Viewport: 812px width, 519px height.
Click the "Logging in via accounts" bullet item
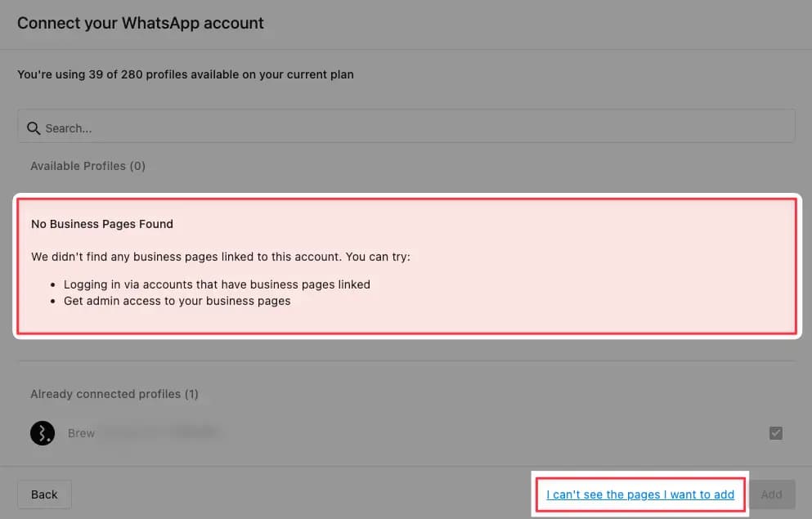point(217,284)
